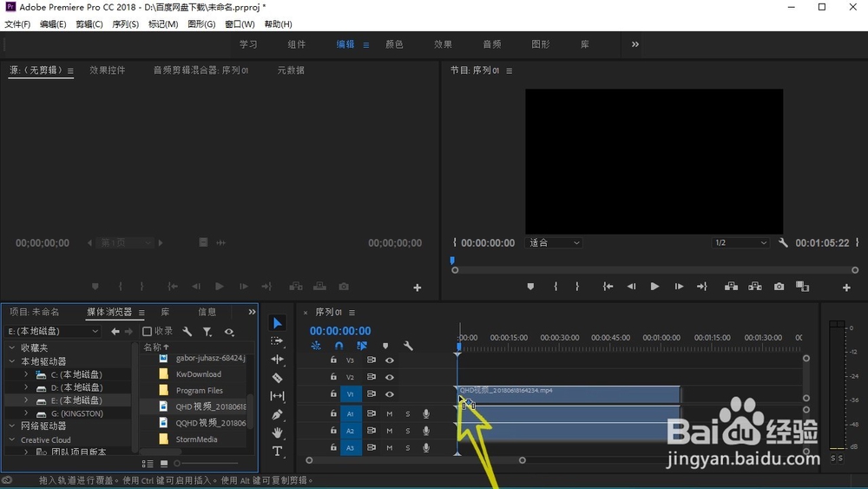Toggle V3 track lock
868x489 pixels.
pyautogui.click(x=333, y=360)
